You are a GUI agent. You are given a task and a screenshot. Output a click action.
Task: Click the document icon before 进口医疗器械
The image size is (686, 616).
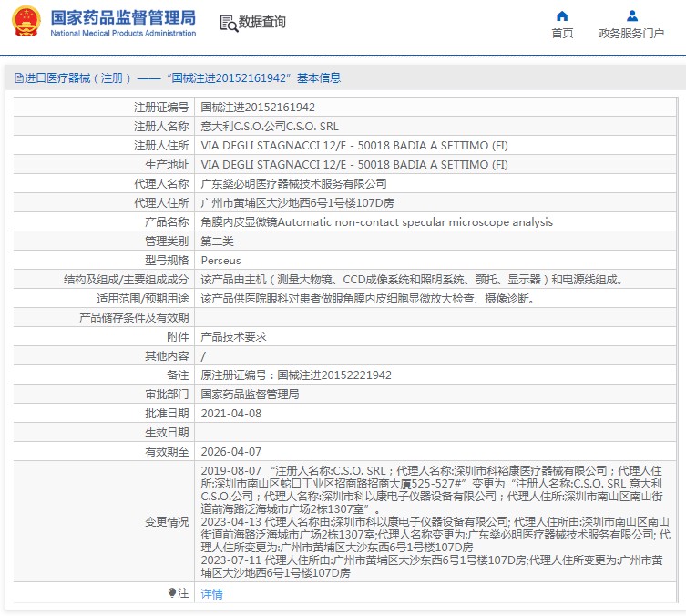coord(18,78)
